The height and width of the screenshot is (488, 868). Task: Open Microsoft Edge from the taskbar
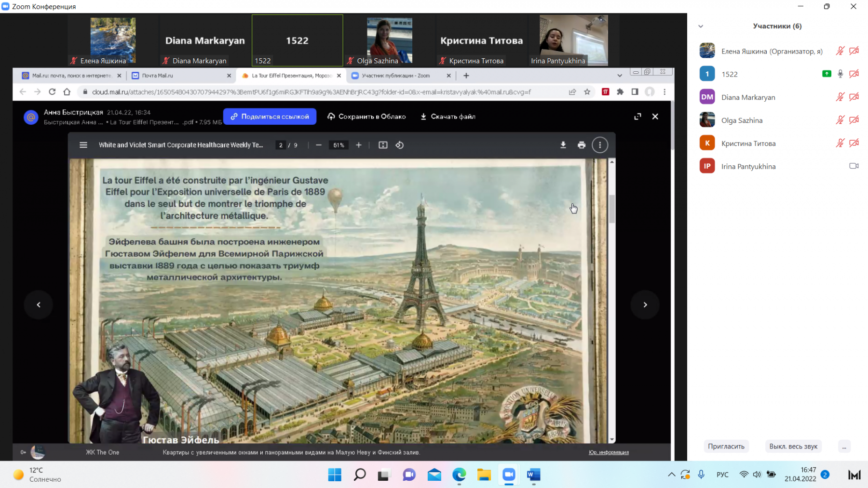(x=459, y=475)
